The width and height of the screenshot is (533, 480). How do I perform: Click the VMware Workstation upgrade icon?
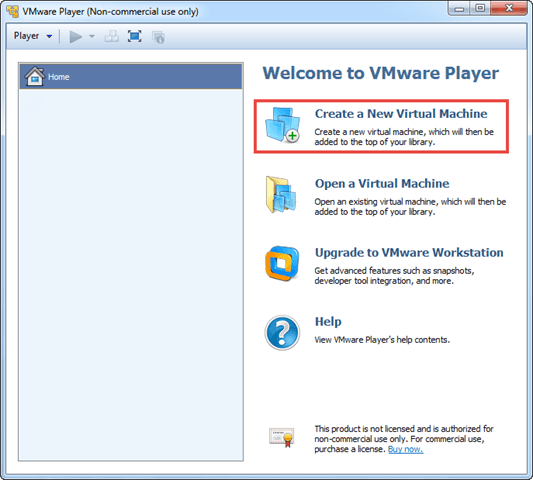click(282, 263)
